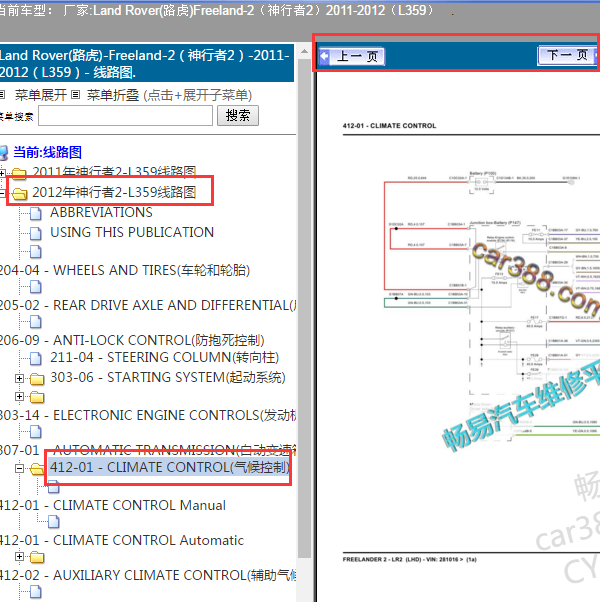600x602 pixels.
Task: Open 205-02 REAR DRIVE AXLE AND DIFFERENTIAL
Action: (148, 305)
